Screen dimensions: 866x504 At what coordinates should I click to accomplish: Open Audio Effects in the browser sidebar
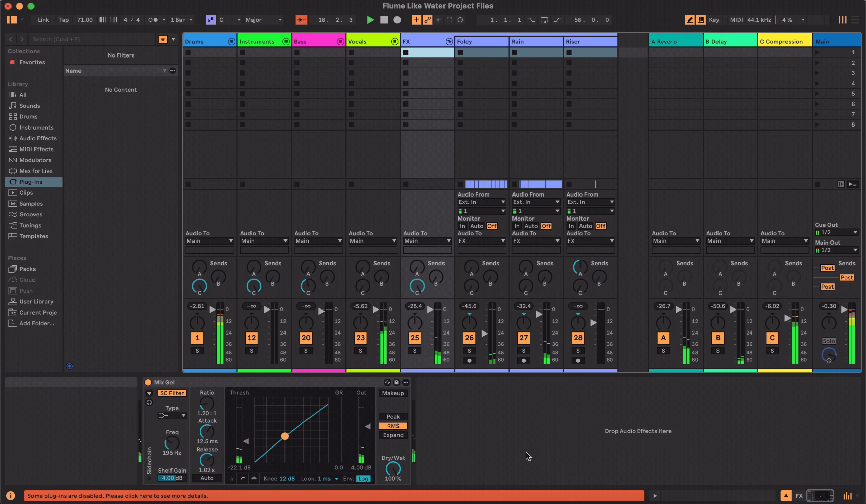click(x=37, y=138)
